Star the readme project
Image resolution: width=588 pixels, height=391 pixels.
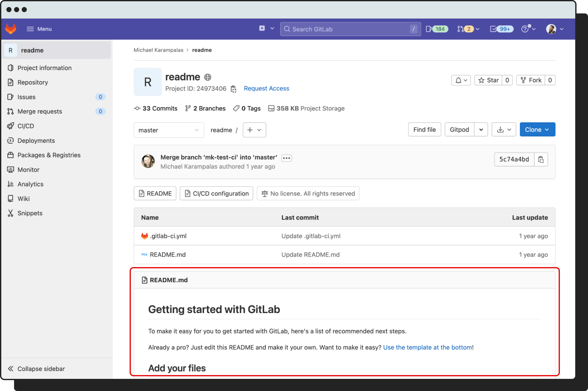click(x=488, y=80)
